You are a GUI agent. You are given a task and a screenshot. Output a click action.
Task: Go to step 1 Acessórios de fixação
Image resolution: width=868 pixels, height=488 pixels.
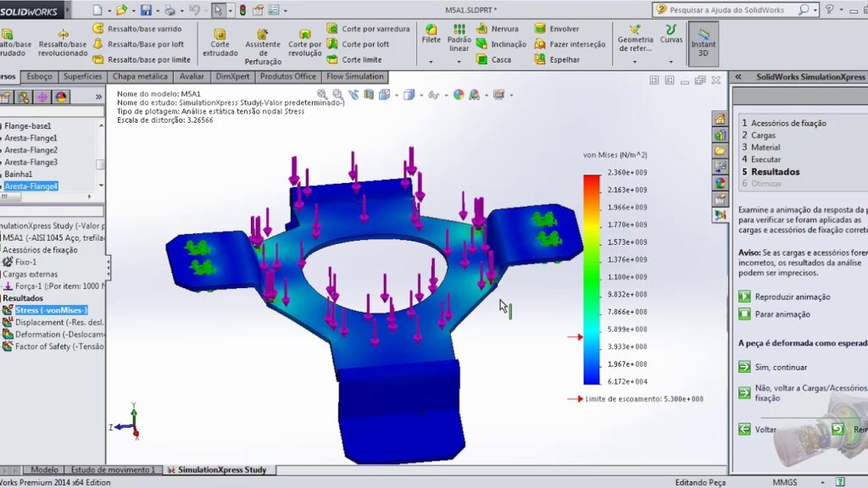(x=784, y=123)
